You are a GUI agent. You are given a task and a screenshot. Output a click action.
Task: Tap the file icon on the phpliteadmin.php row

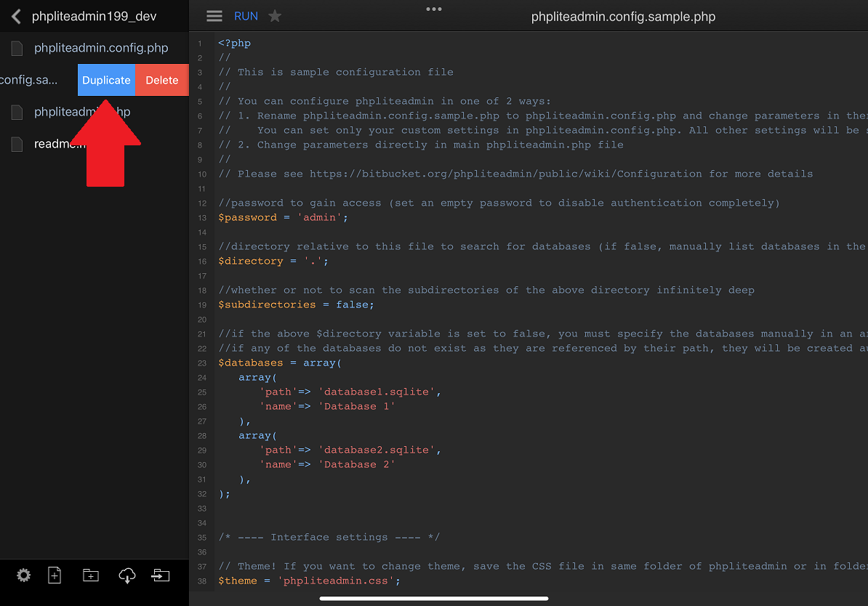[17, 113]
